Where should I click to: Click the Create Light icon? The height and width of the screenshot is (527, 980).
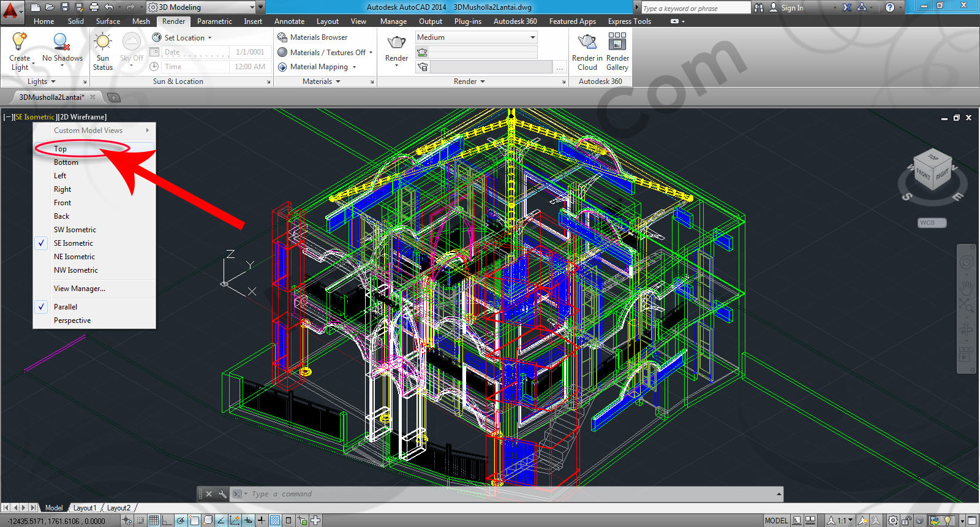(x=20, y=42)
